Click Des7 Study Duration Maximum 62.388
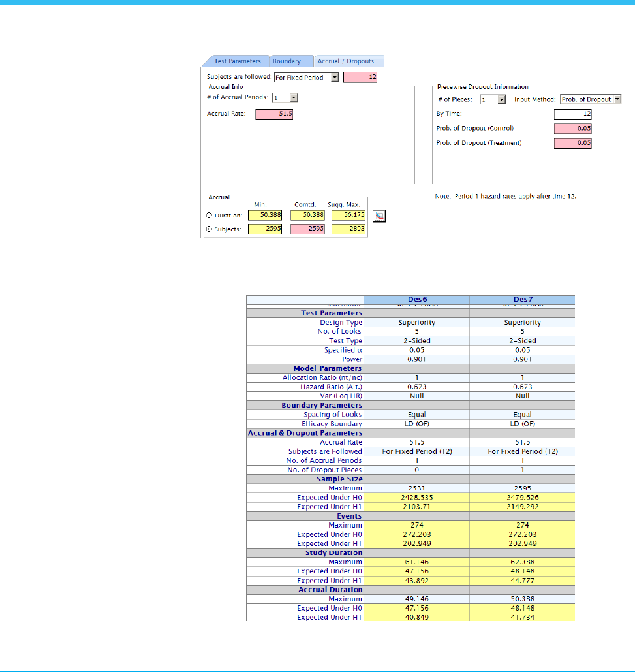 coord(522,562)
